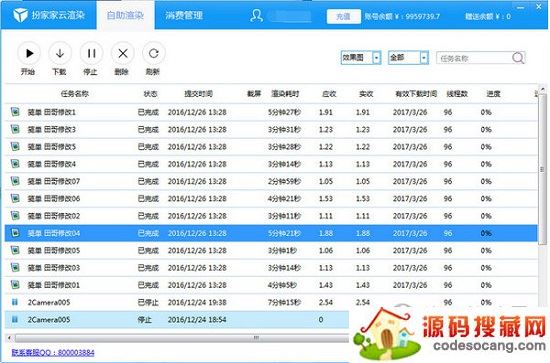Click the task icon of row 田哥修改01
The image size is (550, 363).
point(15,284)
